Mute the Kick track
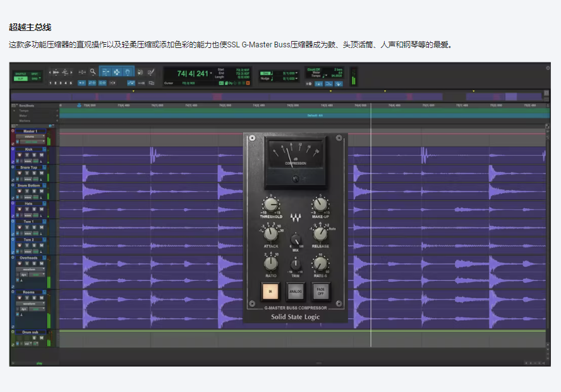561x392 pixels. coord(42,155)
